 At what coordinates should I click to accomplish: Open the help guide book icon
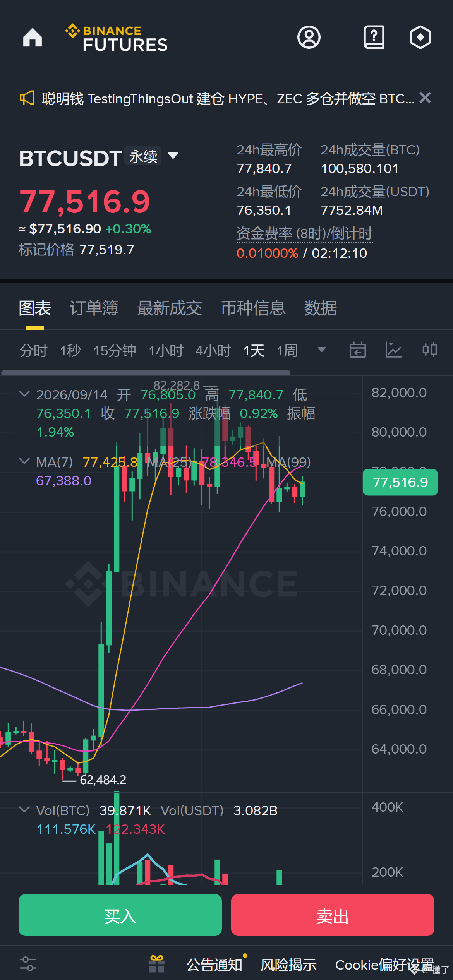(374, 38)
